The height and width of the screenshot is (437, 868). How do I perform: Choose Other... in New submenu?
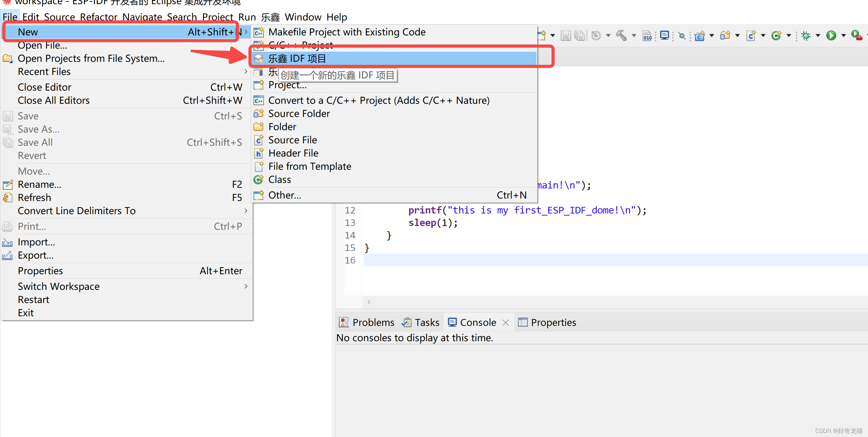click(x=394, y=195)
